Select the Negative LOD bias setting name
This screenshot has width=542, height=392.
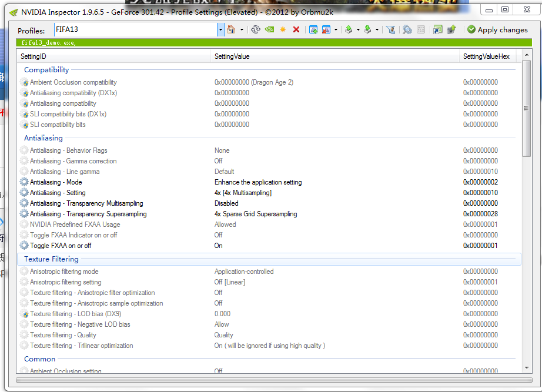coord(80,324)
